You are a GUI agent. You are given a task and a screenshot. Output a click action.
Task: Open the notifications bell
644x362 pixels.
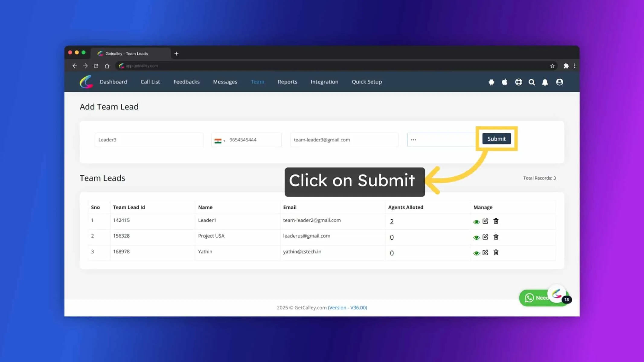pyautogui.click(x=545, y=82)
